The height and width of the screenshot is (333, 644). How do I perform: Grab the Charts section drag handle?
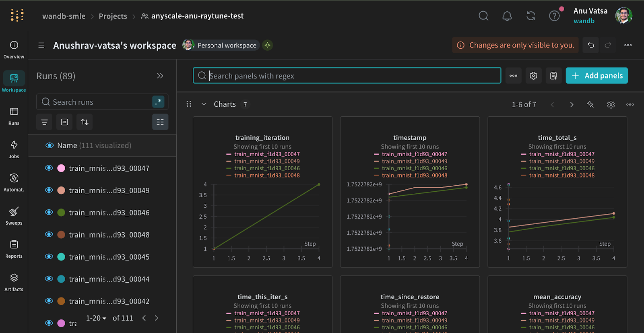point(189,104)
